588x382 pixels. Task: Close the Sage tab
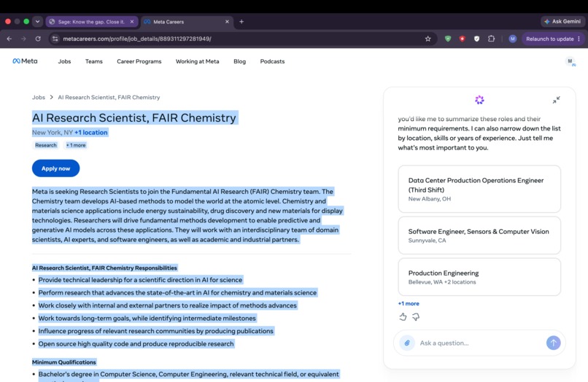point(132,22)
